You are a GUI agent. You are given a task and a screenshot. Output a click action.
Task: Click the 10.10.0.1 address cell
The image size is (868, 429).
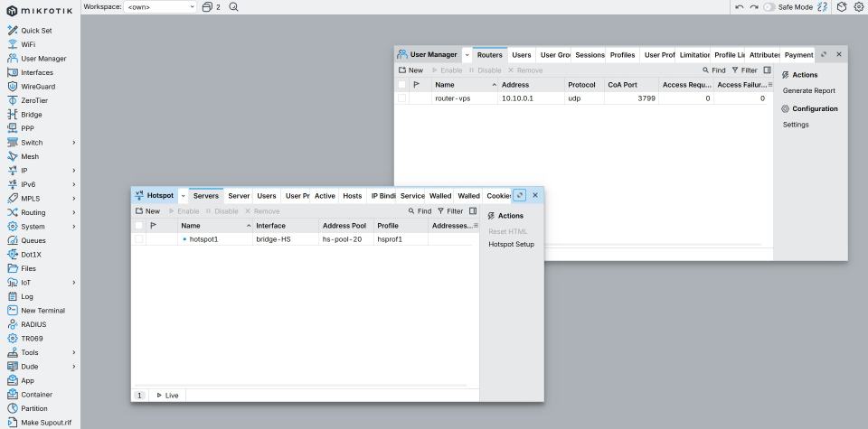point(531,98)
